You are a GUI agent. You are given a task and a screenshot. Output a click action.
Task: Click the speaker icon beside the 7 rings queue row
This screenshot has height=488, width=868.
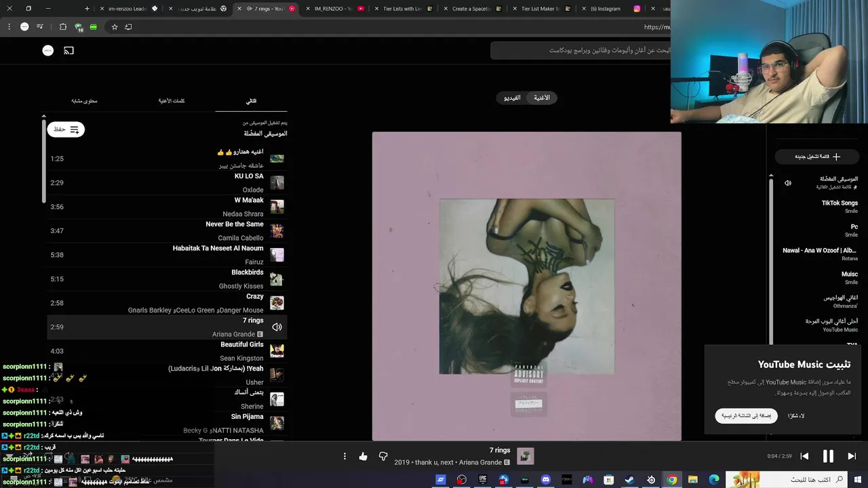click(277, 327)
